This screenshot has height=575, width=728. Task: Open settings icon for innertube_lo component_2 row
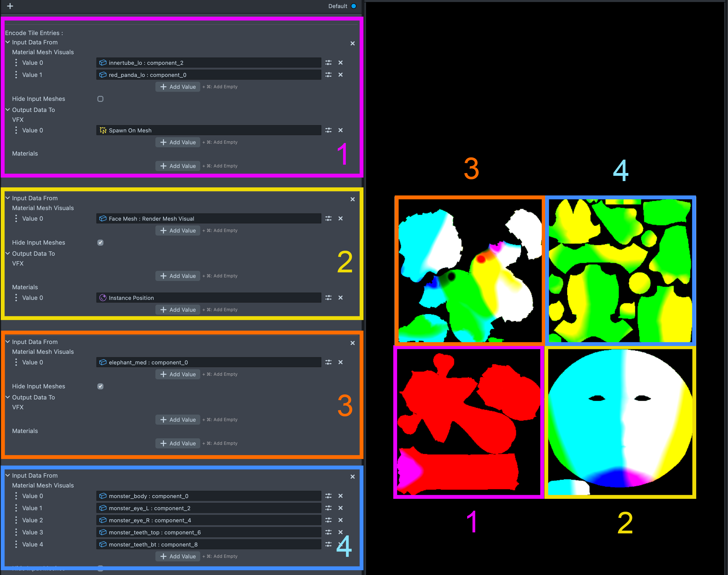point(328,63)
